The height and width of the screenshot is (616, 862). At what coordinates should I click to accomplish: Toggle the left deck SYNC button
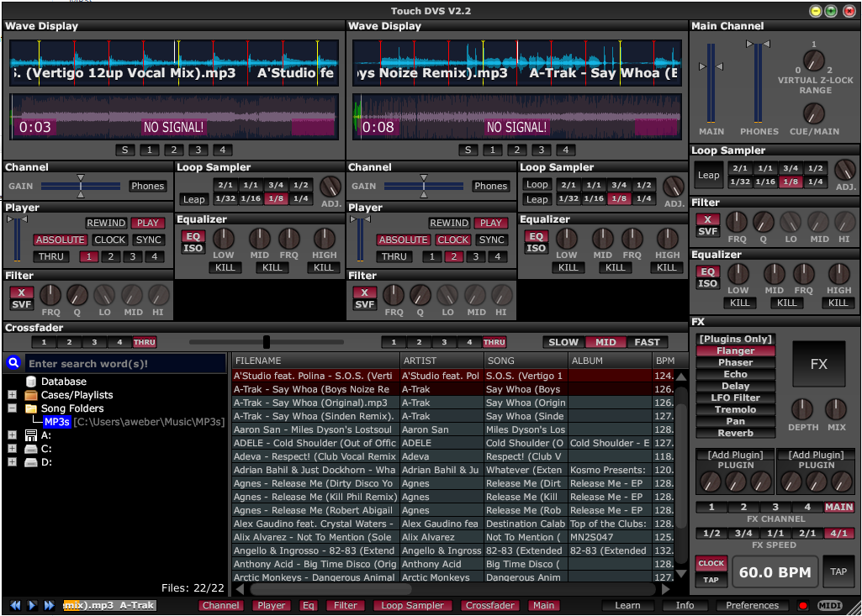click(149, 240)
